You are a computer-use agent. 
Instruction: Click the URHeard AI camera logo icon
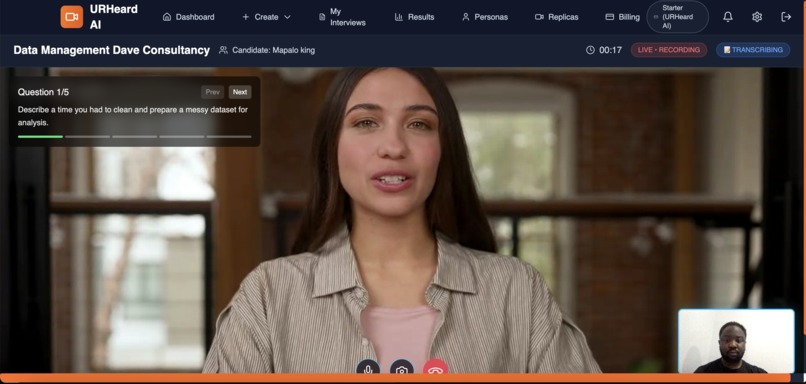pos(71,17)
